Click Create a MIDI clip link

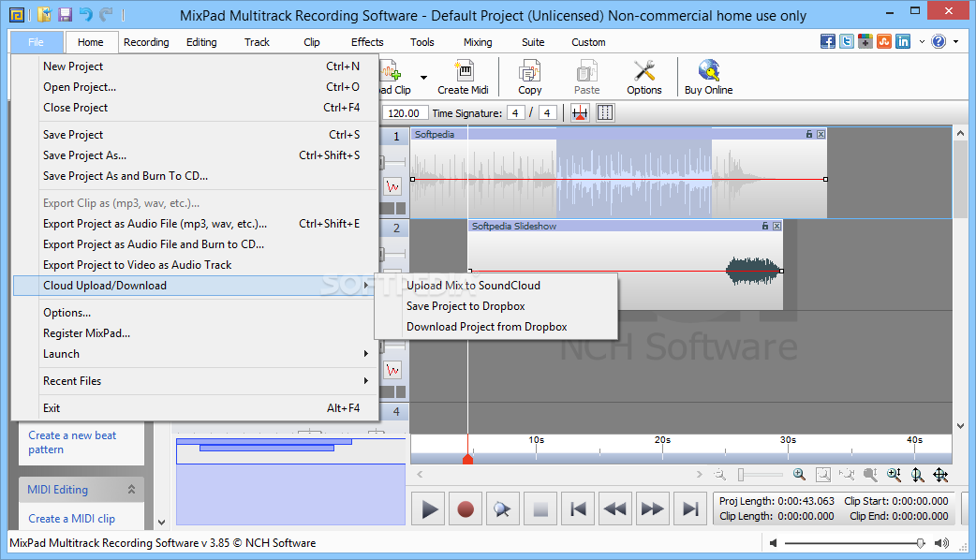click(71, 518)
